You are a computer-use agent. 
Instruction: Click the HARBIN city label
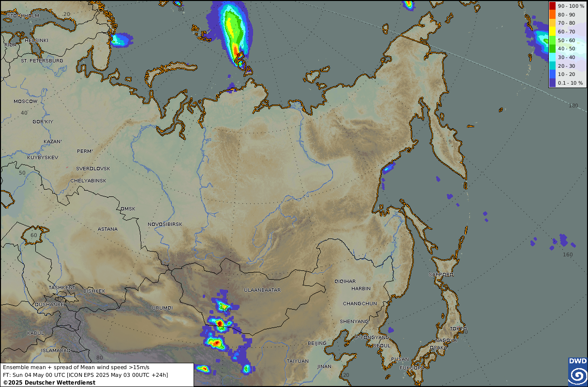361,288
